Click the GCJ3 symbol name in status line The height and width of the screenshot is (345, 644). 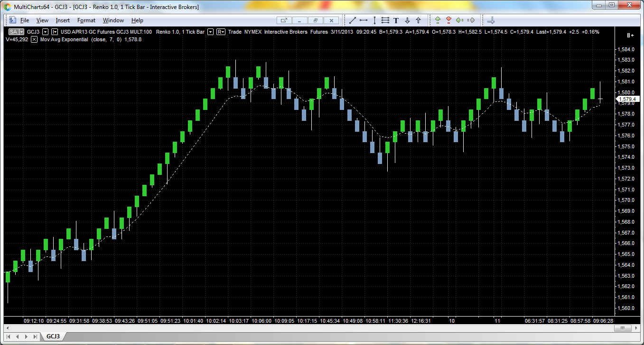coord(33,32)
